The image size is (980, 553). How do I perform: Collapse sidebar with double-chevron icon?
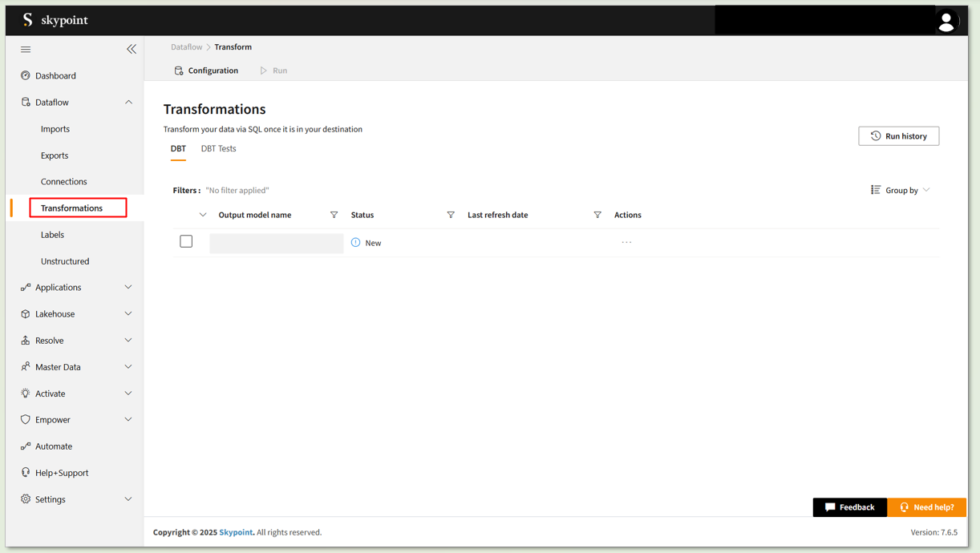(x=132, y=50)
